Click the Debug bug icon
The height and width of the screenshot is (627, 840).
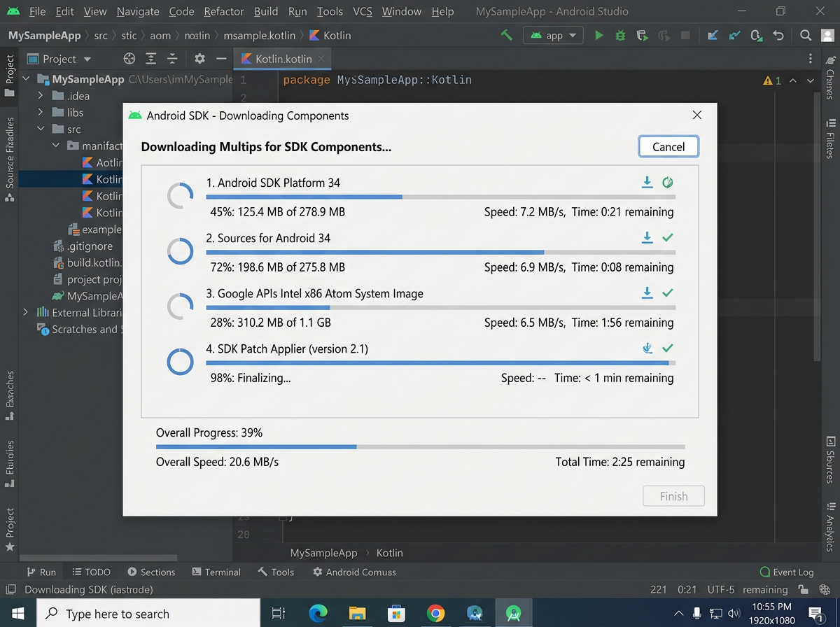(x=619, y=35)
